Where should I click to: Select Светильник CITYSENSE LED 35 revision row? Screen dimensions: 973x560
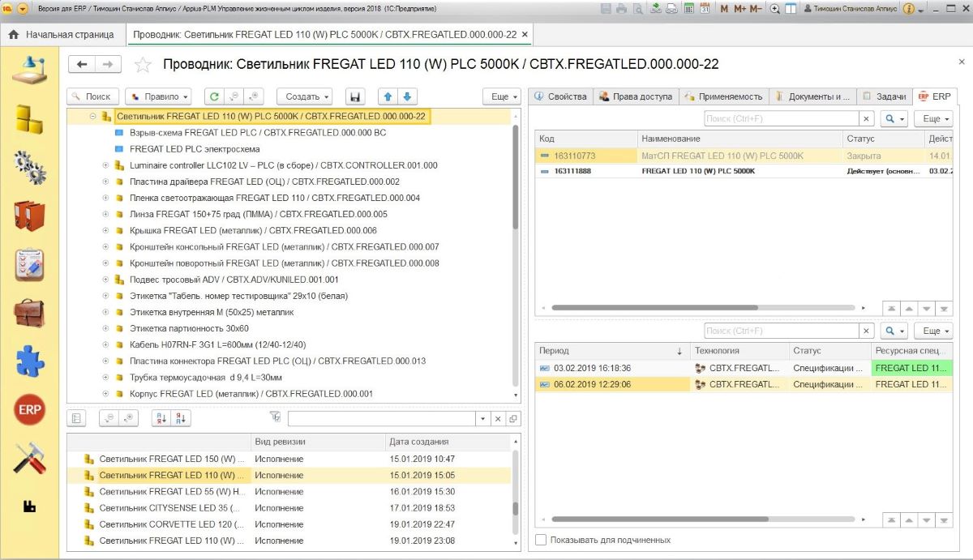(x=289, y=507)
